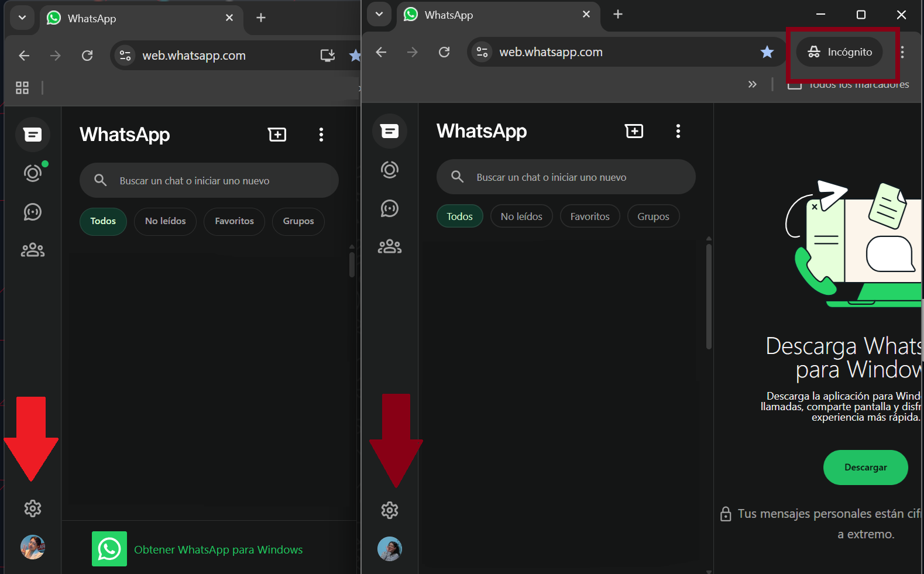Click 'Obtener WhatsApp para Windows' link

pyautogui.click(x=218, y=549)
